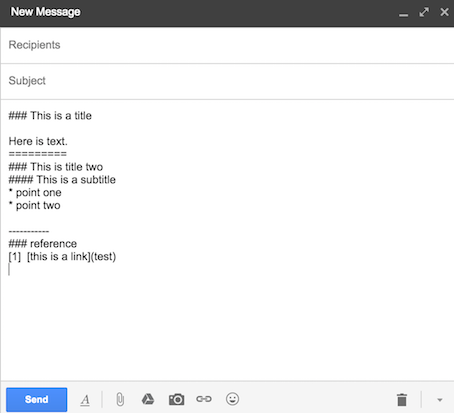Insert files using Google Drive icon

pos(148,399)
